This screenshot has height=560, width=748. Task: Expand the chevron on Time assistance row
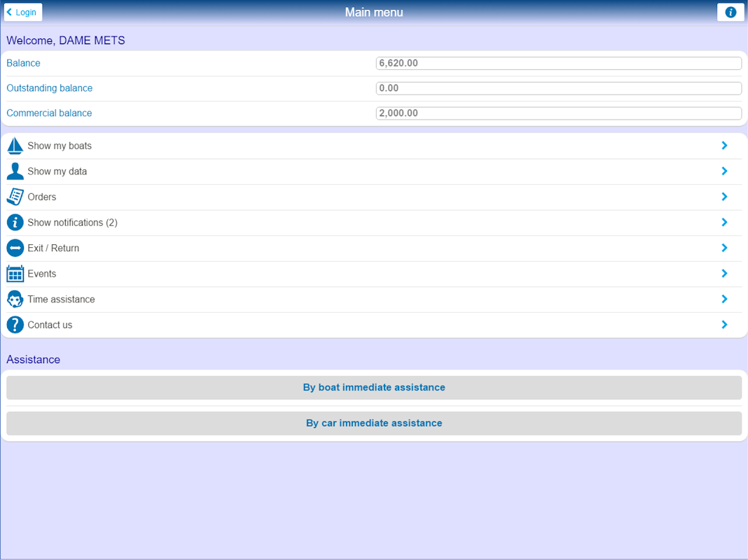coord(724,300)
